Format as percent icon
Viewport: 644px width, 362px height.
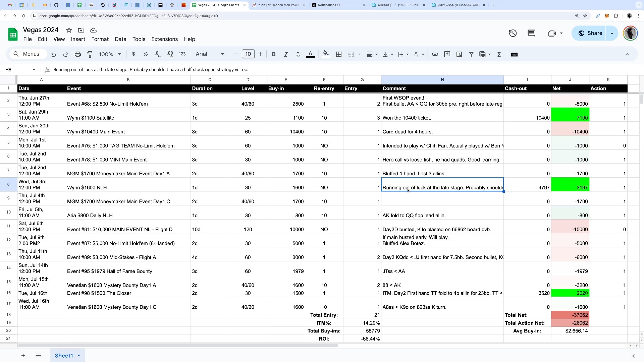[146, 54]
